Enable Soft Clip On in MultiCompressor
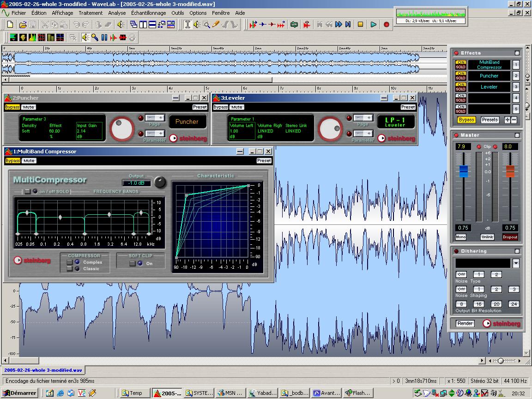 [133, 264]
